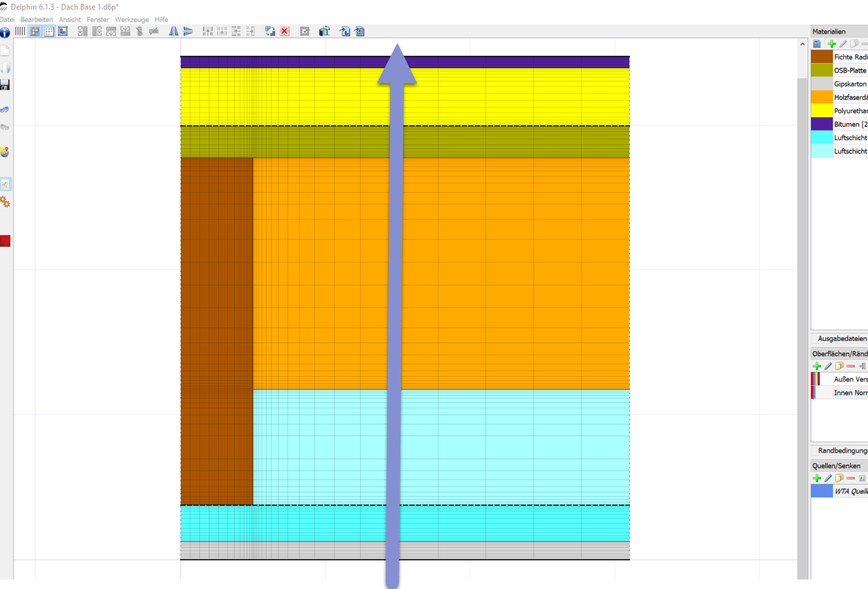The image size is (868, 589).
Task: Click the grayed delete-column icon
Action: (139, 31)
